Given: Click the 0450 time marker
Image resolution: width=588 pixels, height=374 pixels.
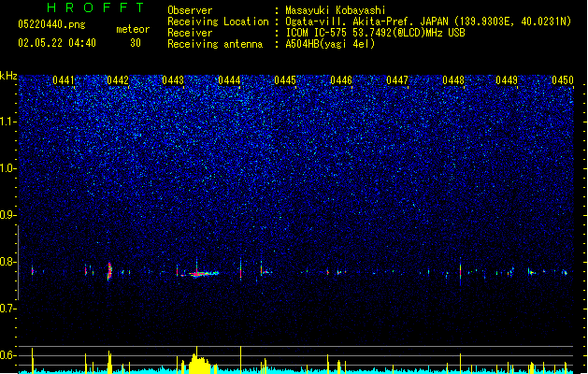Looking at the screenshot, I should tap(563, 80).
